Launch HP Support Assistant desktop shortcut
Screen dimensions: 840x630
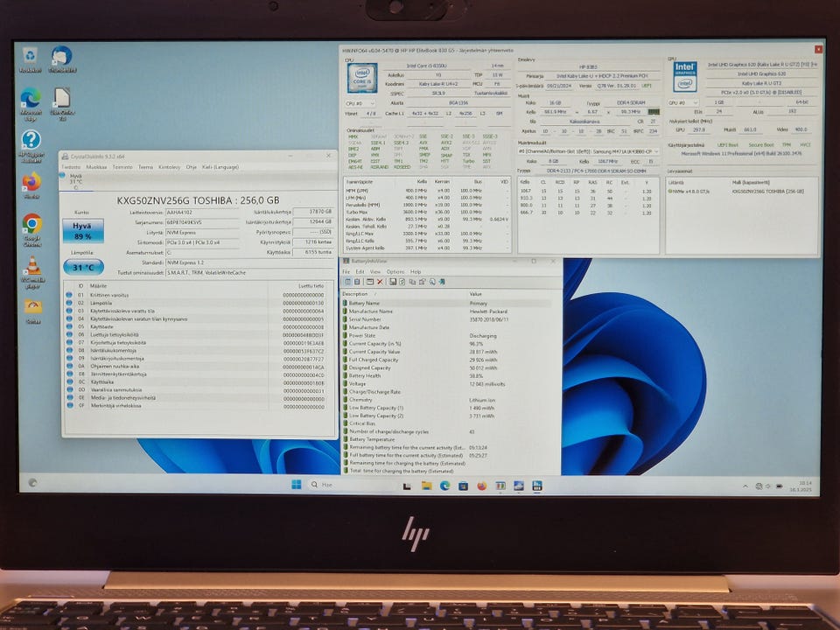click(x=31, y=146)
